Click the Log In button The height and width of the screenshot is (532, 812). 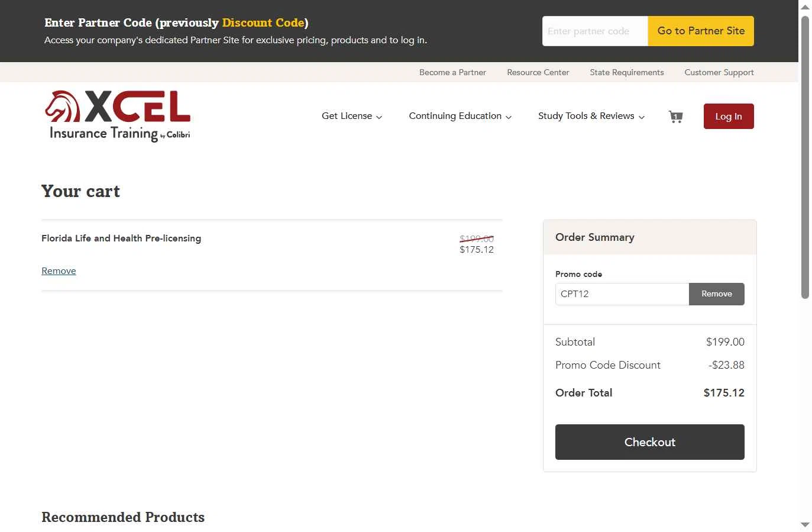click(x=728, y=117)
